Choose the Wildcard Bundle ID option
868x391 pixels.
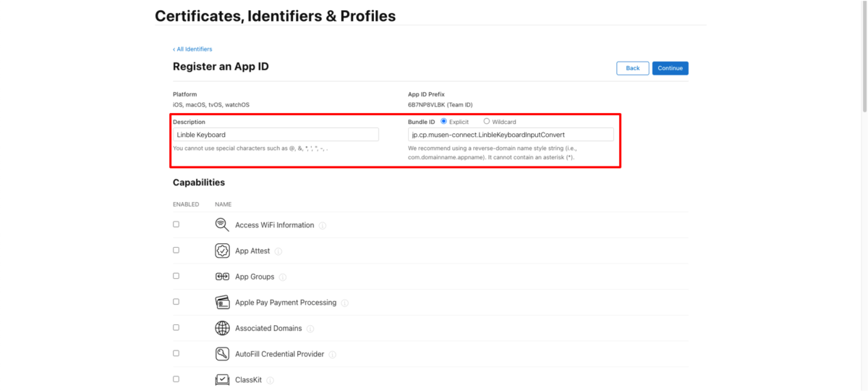pos(487,122)
